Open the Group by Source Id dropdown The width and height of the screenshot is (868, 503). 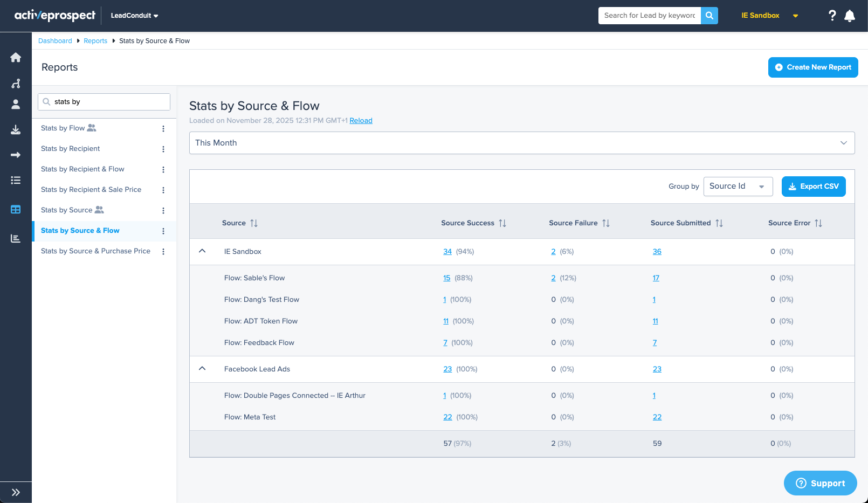point(738,187)
